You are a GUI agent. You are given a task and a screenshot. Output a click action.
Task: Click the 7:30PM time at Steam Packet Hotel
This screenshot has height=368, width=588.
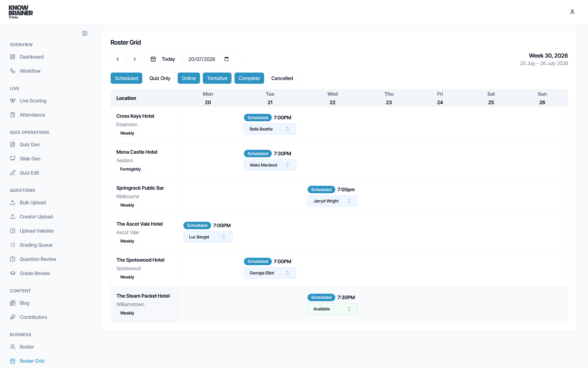click(x=346, y=297)
